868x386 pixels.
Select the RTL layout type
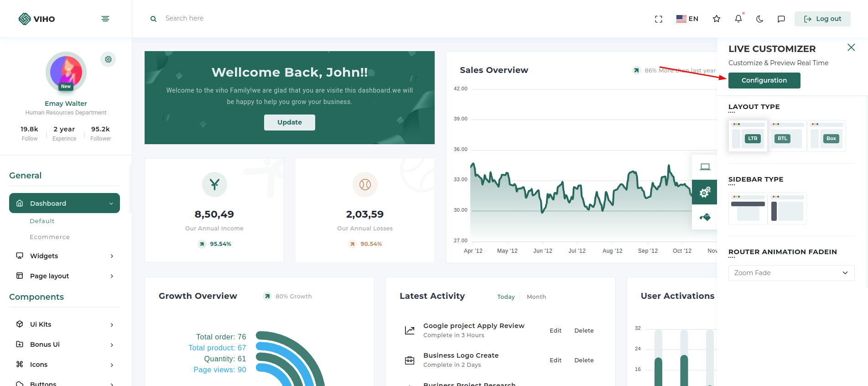tap(787, 136)
